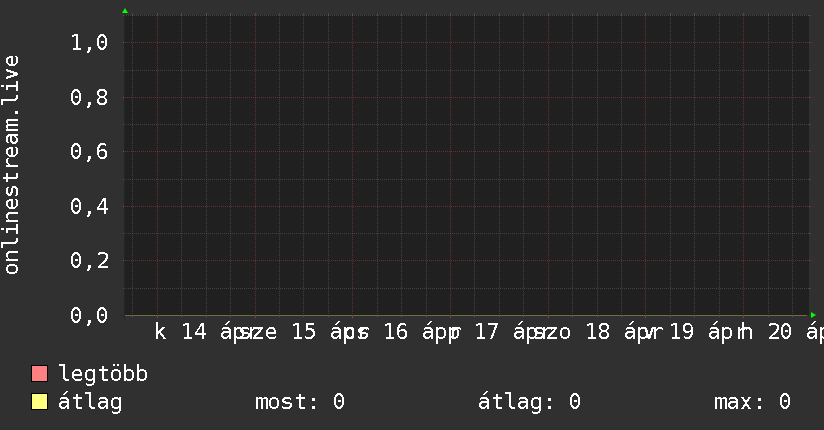
Task: Click the red legtöbb legend swatch
Action: click(x=40, y=374)
